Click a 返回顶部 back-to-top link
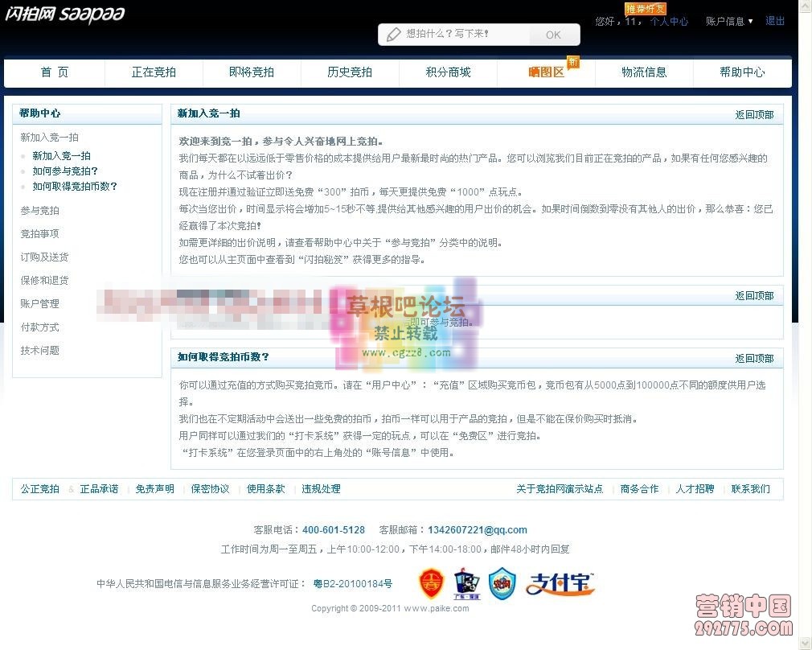 coord(754,114)
